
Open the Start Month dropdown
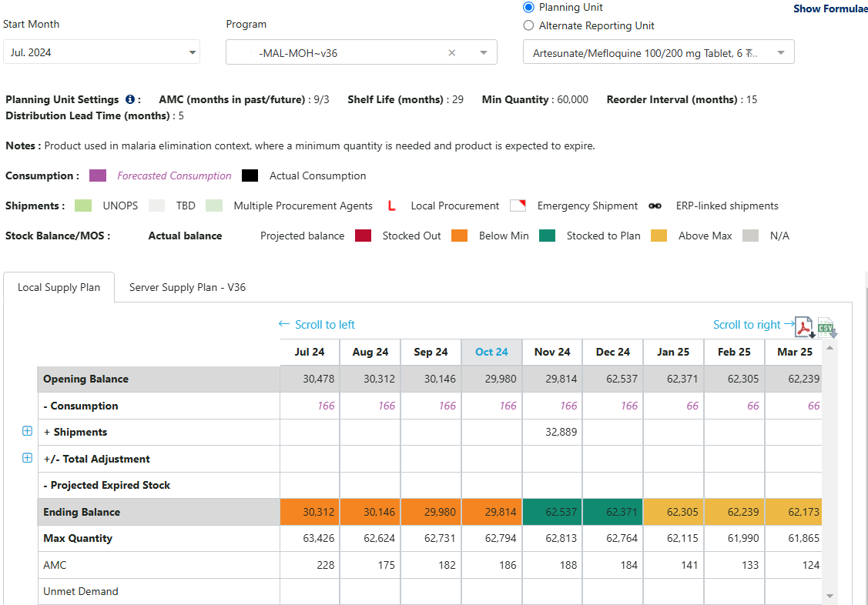click(102, 52)
